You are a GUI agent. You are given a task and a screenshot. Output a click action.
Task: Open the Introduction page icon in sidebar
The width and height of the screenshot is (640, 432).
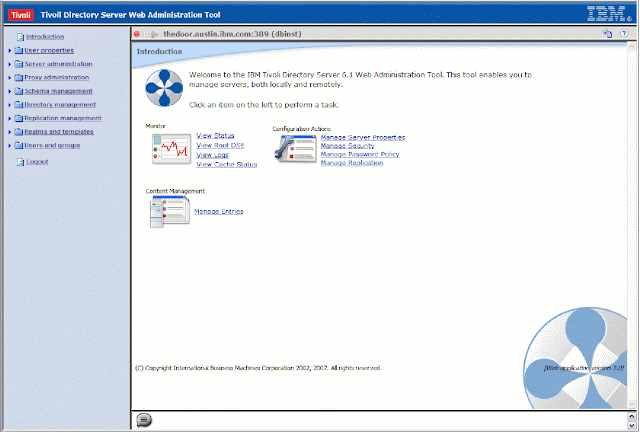(x=20, y=37)
